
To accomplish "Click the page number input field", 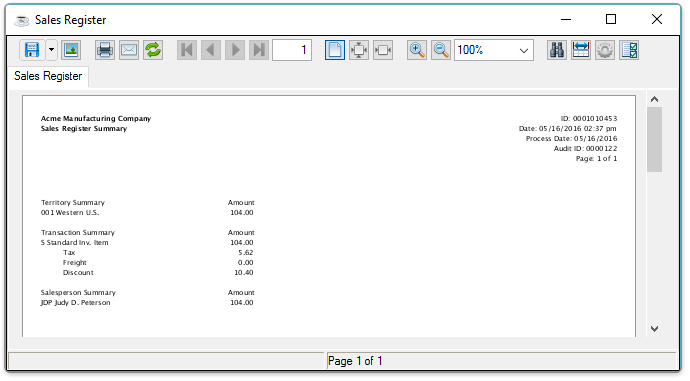I will coord(292,50).
